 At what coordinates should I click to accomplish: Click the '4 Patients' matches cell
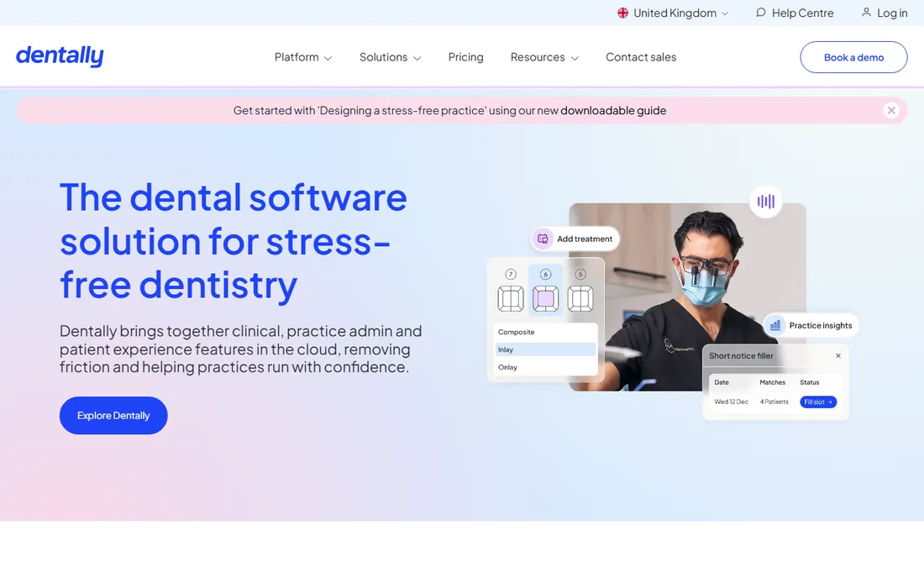pos(774,402)
